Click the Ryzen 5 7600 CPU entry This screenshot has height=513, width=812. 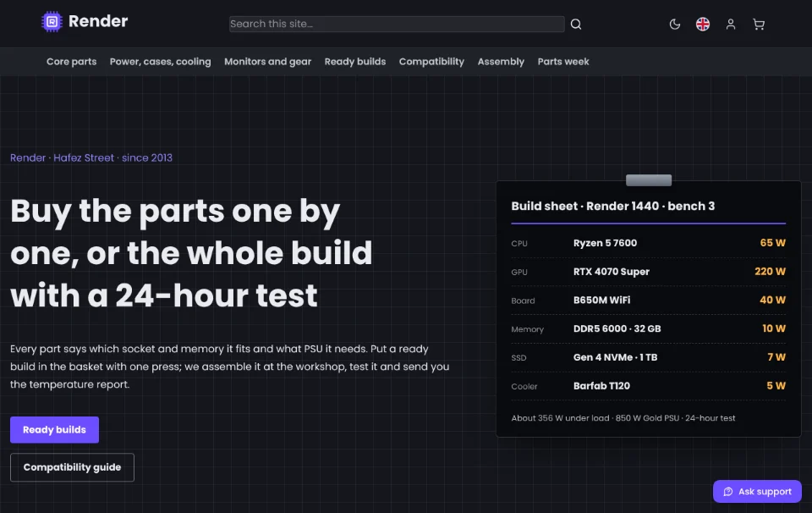605,243
